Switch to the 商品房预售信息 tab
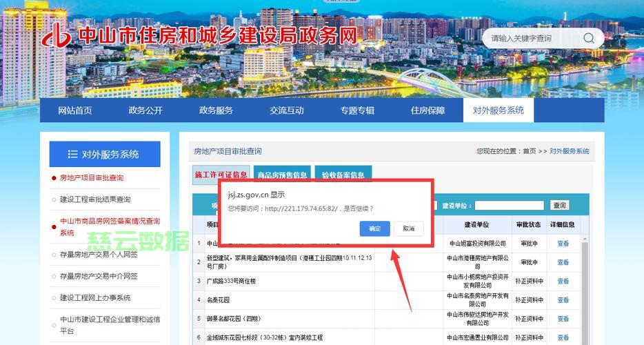The width and height of the screenshot is (644, 345). pos(282,175)
